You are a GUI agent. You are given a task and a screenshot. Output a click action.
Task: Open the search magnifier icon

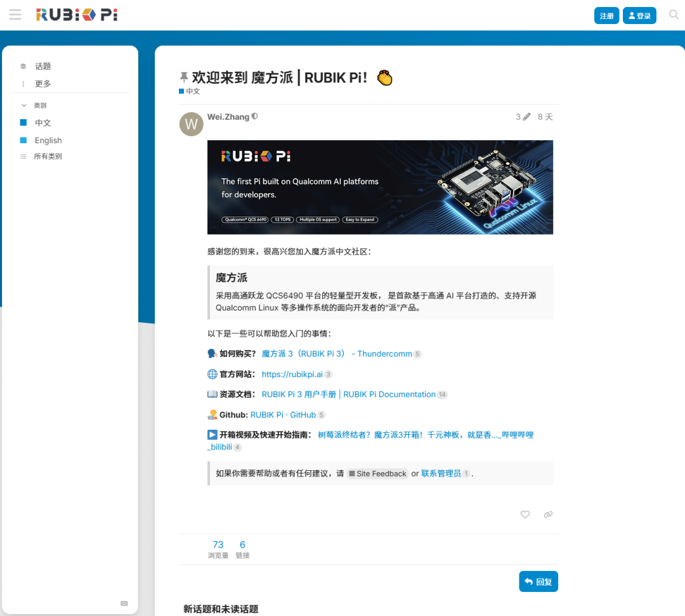674,15
